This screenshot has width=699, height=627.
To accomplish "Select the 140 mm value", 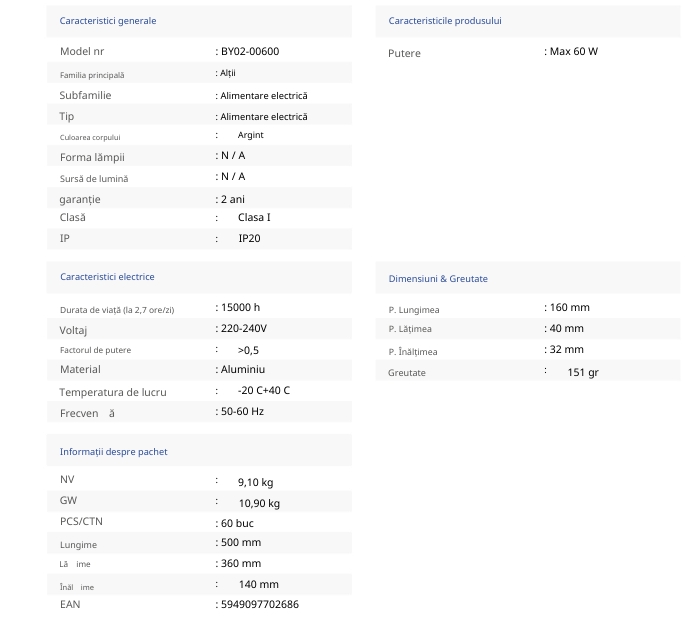I will [x=259, y=584].
